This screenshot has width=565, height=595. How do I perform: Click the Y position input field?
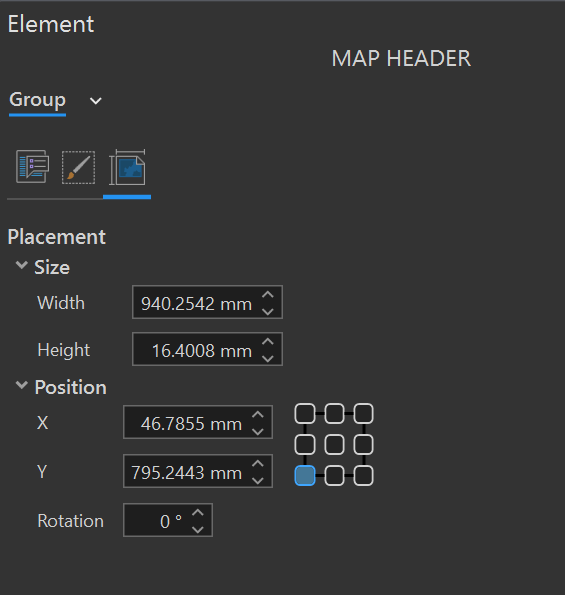pyautogui.click(x=198, y=471)
